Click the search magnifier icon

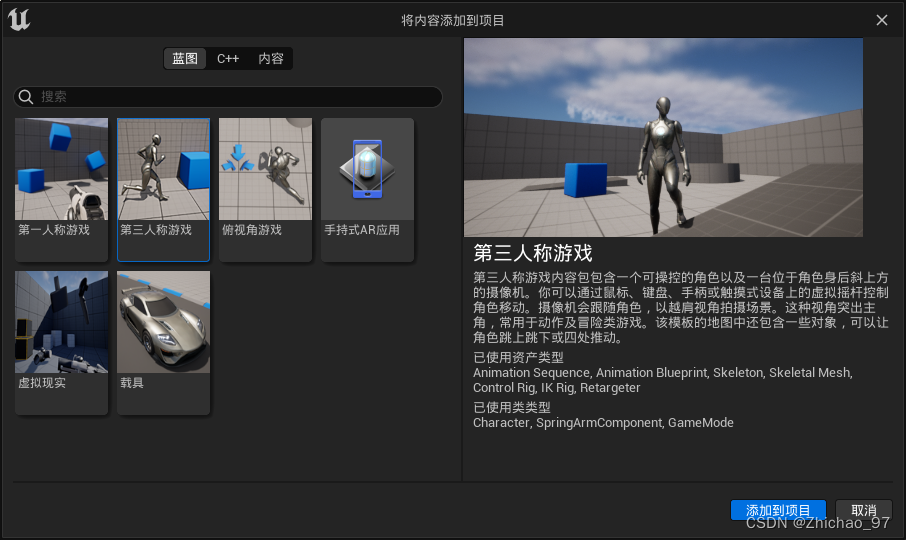pos(26,96)
